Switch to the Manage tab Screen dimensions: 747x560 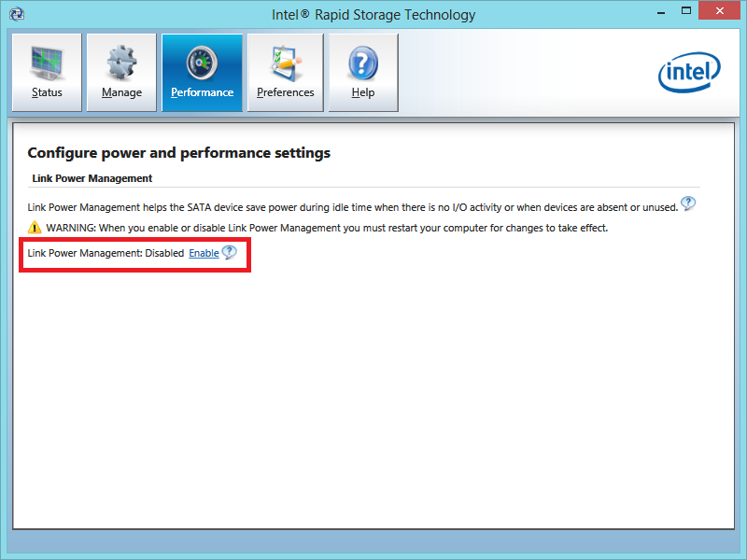pos(121,73)
